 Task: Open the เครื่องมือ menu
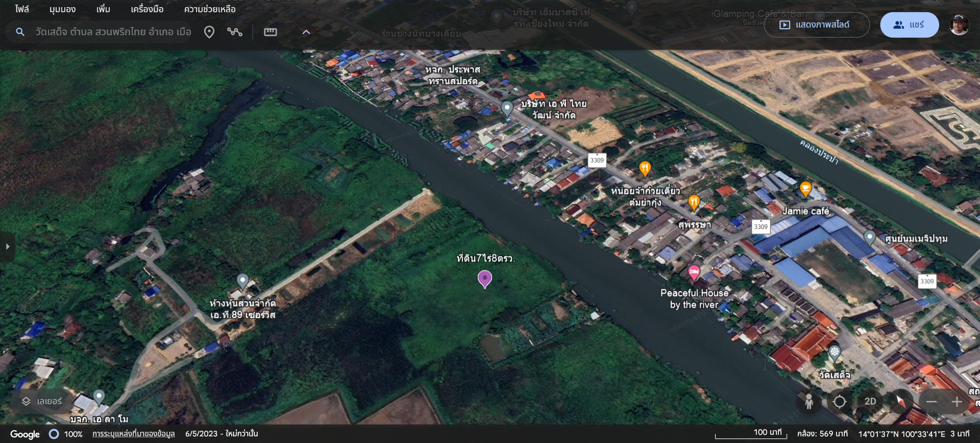tap(147, 9)
